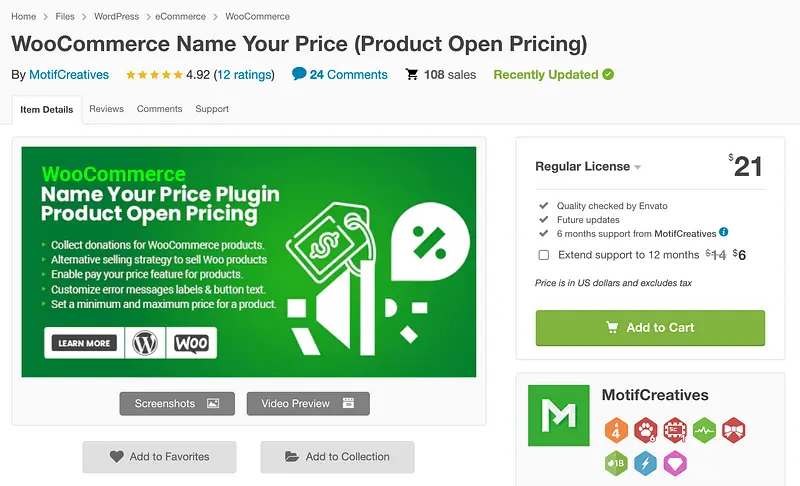Click the red paw print badge

point(646,430)
